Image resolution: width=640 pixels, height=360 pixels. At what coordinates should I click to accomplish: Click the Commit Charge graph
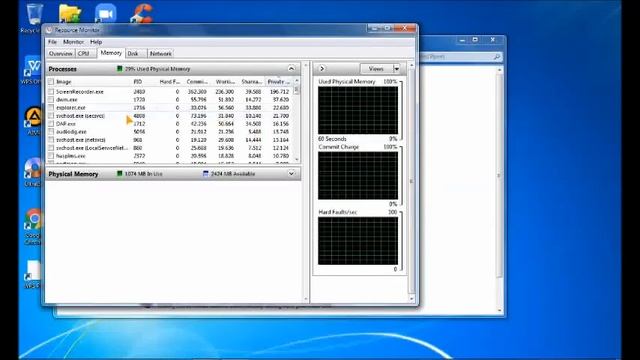click(x=358, y=175)
